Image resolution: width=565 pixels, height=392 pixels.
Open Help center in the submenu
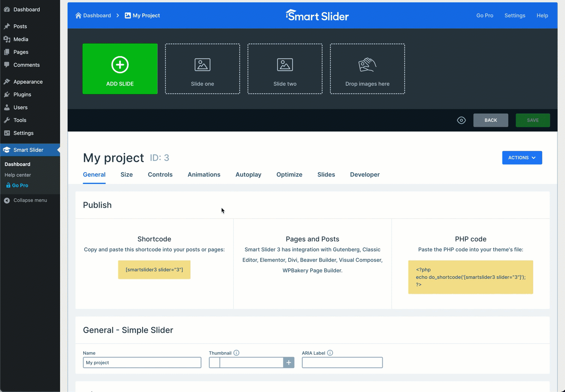18,175
